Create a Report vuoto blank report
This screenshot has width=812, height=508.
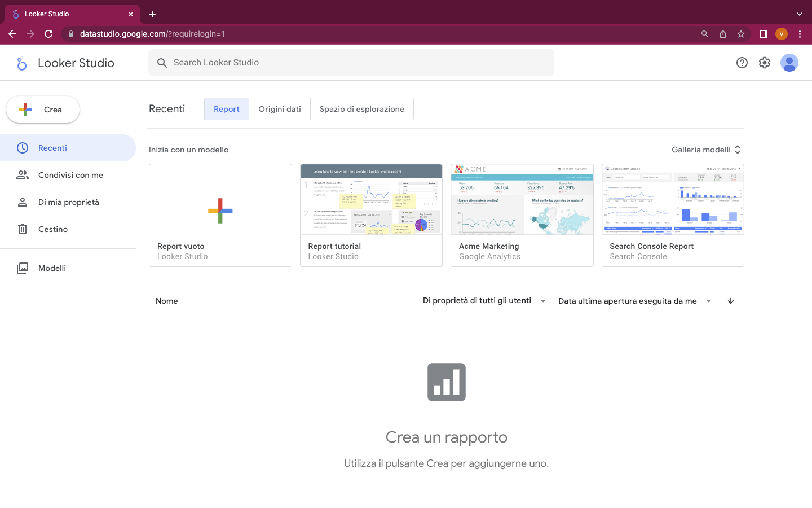[220, 211]
